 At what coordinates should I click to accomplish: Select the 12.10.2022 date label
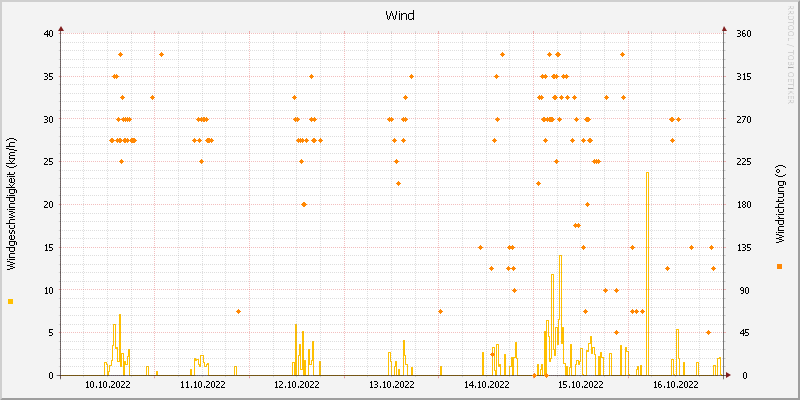click(x=296, y=385)
